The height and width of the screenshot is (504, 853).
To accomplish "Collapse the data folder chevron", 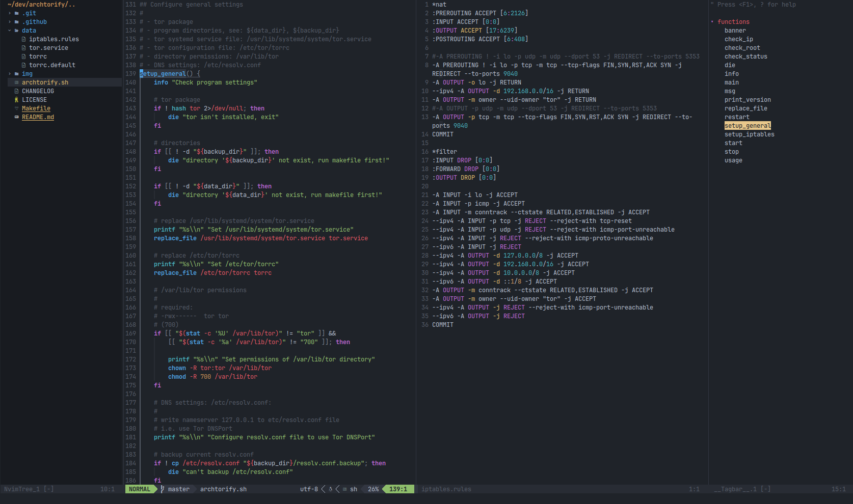I will pyautogui.click(x=10, y=31).
